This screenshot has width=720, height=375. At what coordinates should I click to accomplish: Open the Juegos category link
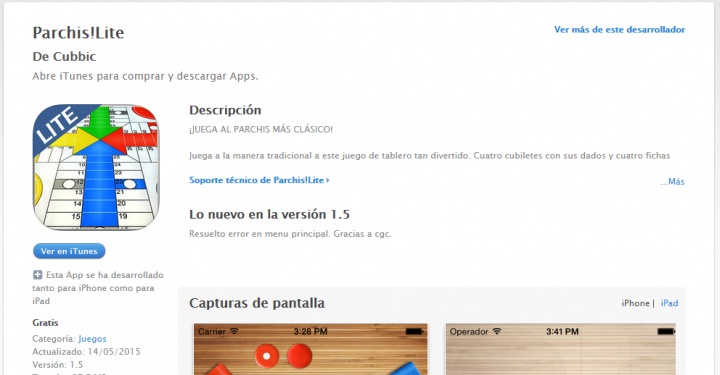(92, 339)
